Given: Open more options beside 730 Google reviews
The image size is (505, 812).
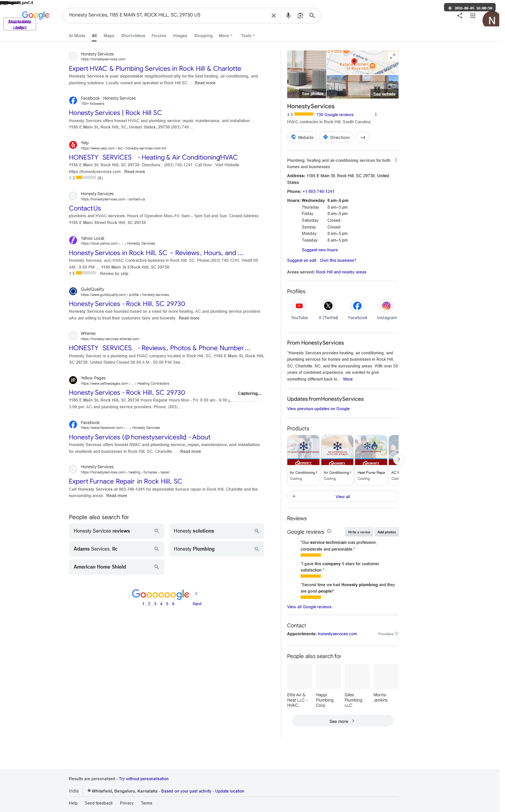Looking at the screenshot, I should (x=376, y=115).
